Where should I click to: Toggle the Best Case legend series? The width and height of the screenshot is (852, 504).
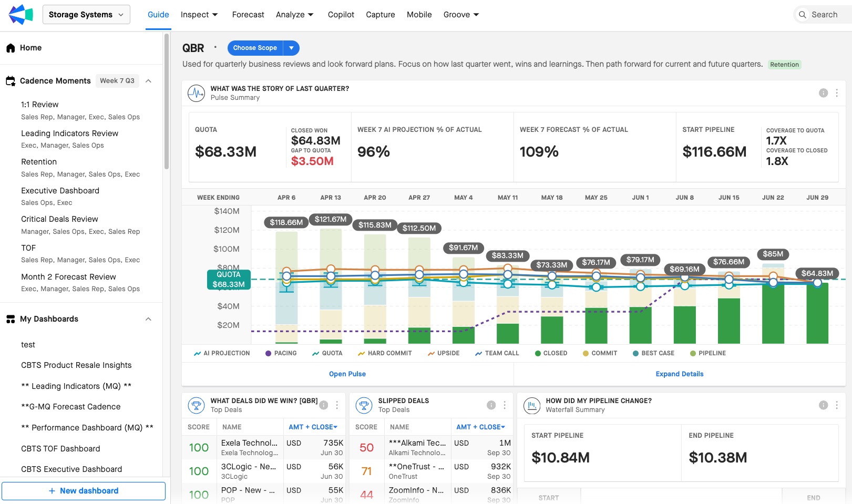point(653,353)
